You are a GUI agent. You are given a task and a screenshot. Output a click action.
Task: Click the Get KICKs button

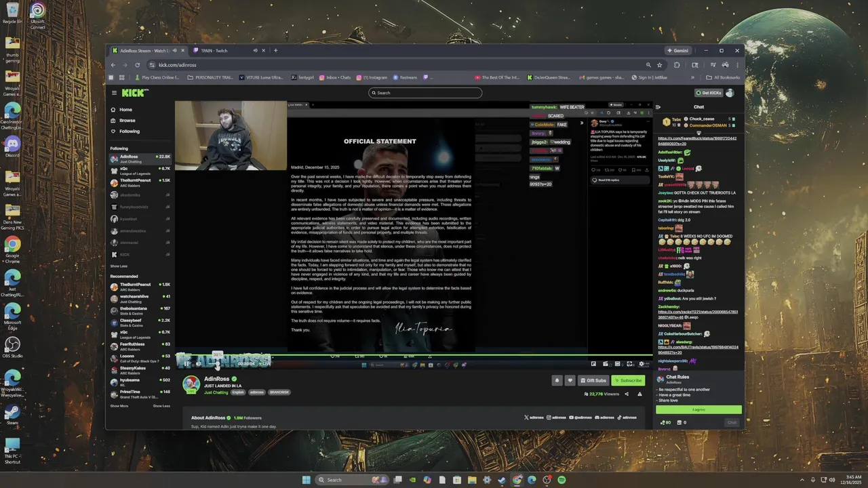point(708,93)
